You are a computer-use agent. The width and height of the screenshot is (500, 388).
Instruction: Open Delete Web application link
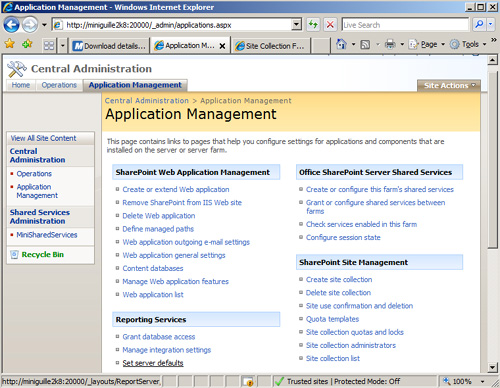(159, 216)
